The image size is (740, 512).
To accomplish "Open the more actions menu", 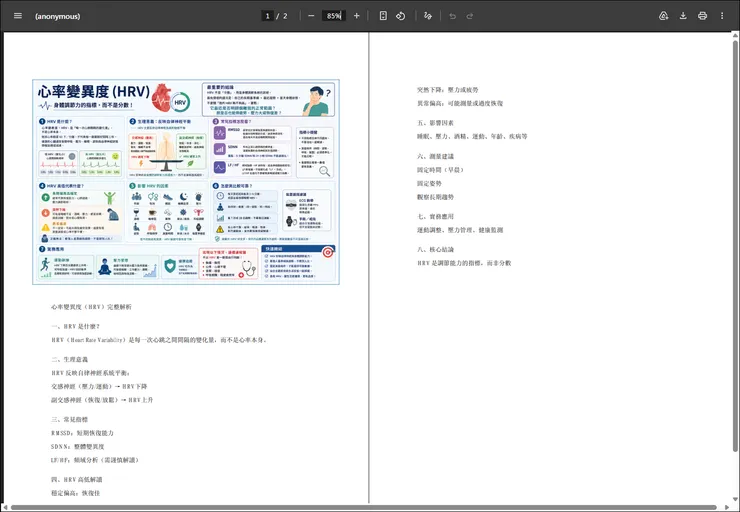I will [x=722, y=16].
